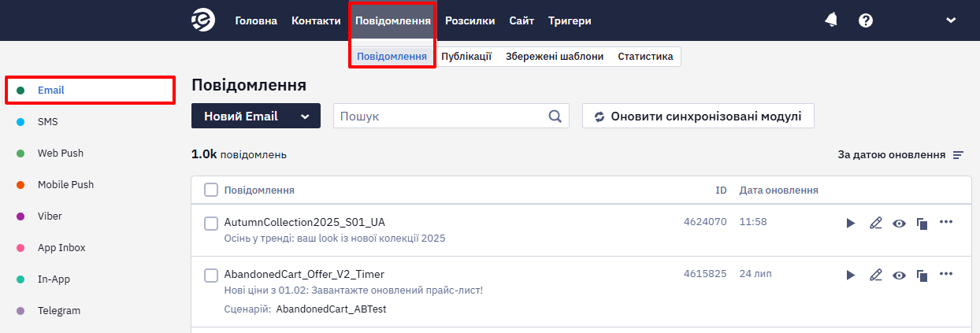Screen dimensions: 980x333
Task: Click the search magnifier icon
Action: tap(555, 117)
